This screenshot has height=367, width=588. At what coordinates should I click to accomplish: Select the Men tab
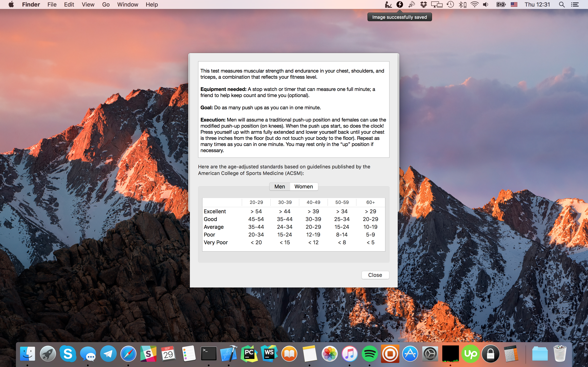(280, 186)
